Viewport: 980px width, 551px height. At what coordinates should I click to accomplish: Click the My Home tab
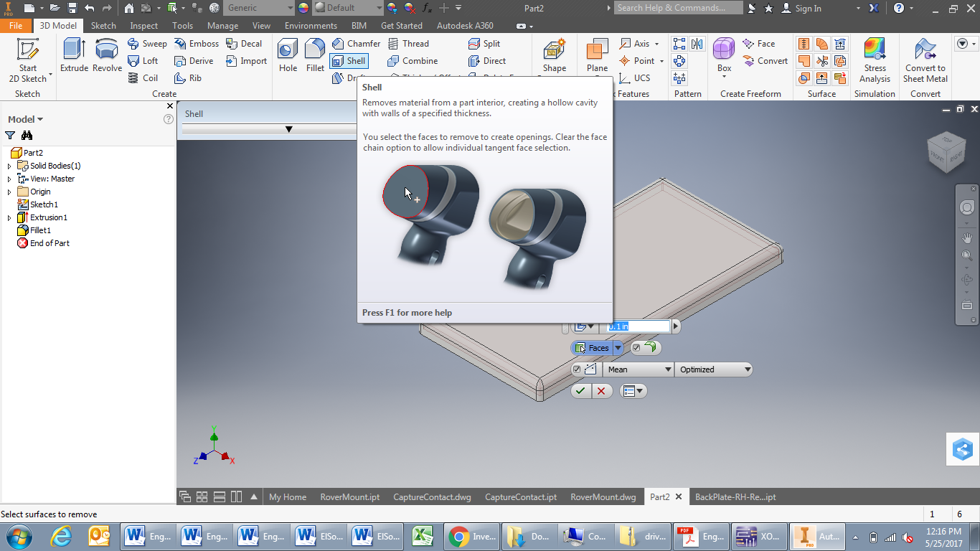[x=288, y=496]
